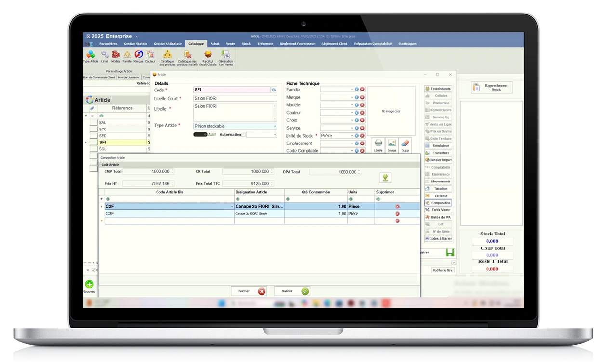Click the Modifier le filtre button
Screen dimensions: 607x364
pyautogui.click(x=443, y=270)
